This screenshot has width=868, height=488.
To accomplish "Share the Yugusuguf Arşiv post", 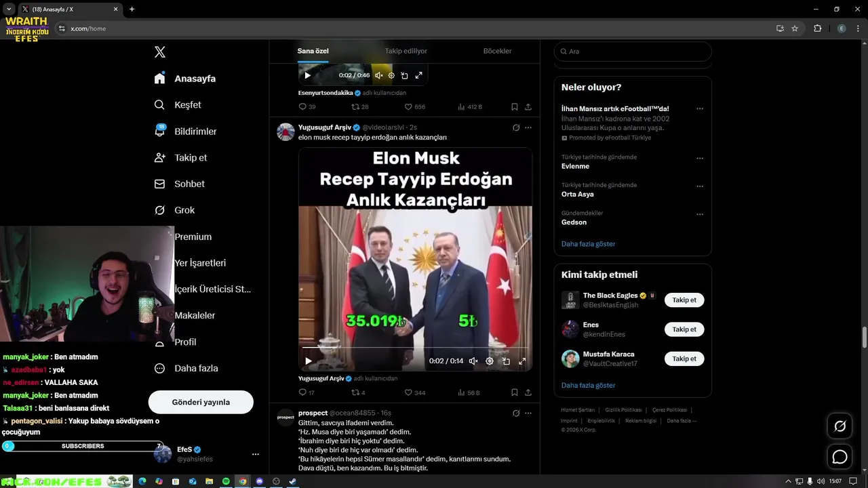I will point(528,392).
